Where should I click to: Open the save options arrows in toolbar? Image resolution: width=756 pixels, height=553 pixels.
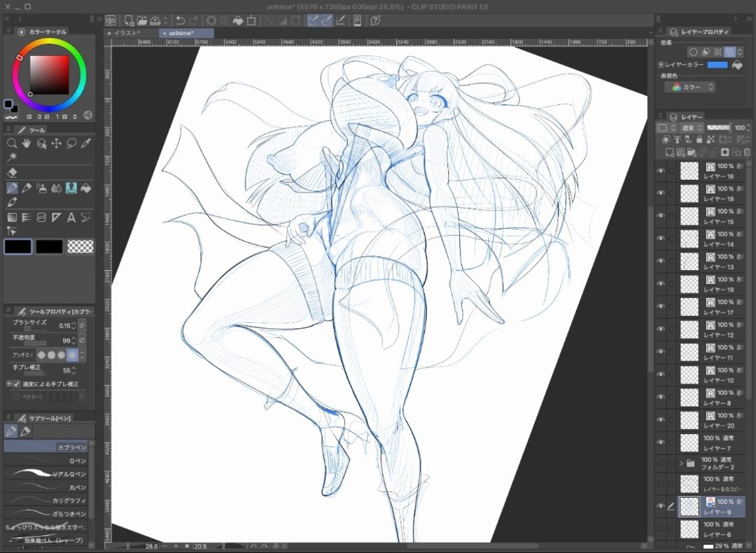[x=165, y=20]
